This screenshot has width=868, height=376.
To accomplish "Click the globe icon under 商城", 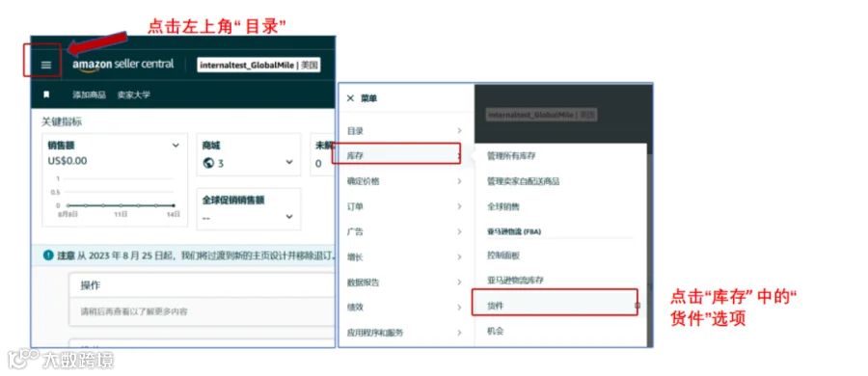I will tap(208, 163).
